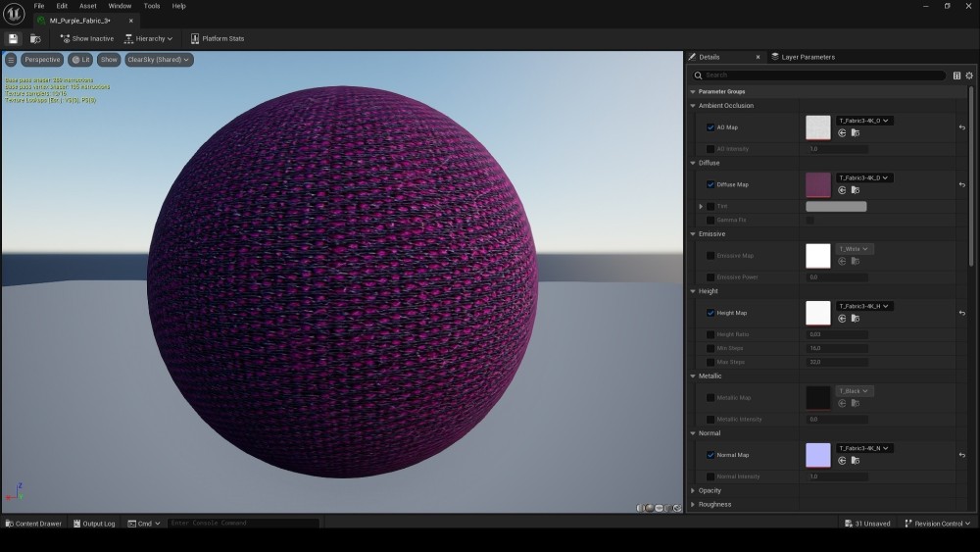Click the property matrix grid icon beside search
Screen dimensions: 980x552
[956, 75]
